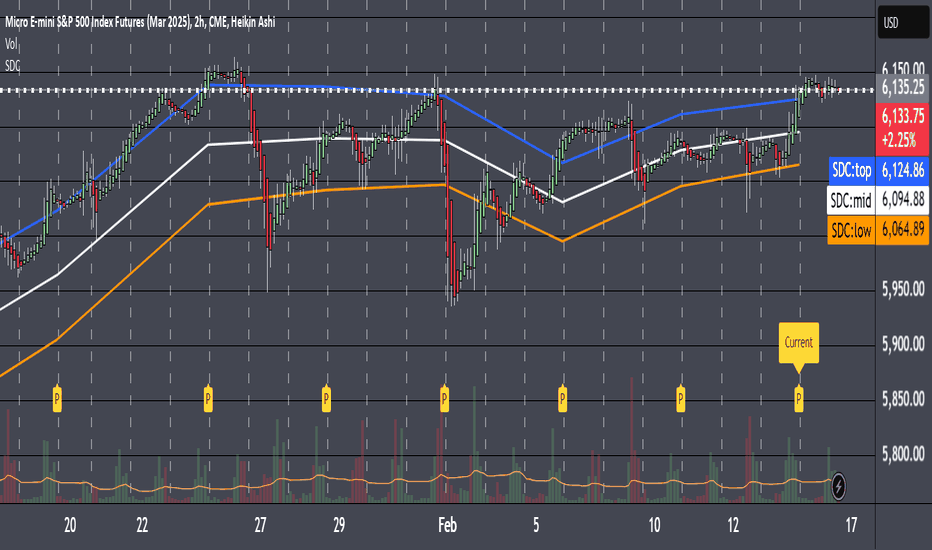
Task: Click the 10 date on time axis
Action: [654, 525]
